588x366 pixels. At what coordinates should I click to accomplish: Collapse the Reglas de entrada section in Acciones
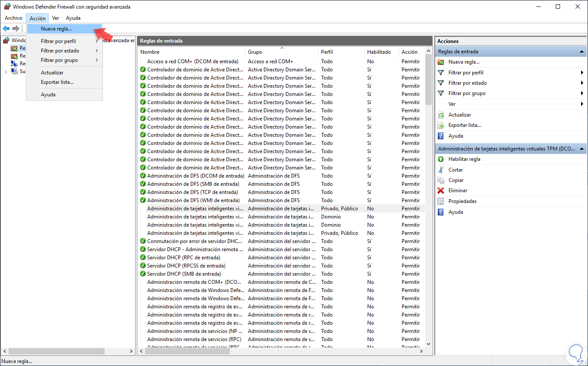point(581,52)
